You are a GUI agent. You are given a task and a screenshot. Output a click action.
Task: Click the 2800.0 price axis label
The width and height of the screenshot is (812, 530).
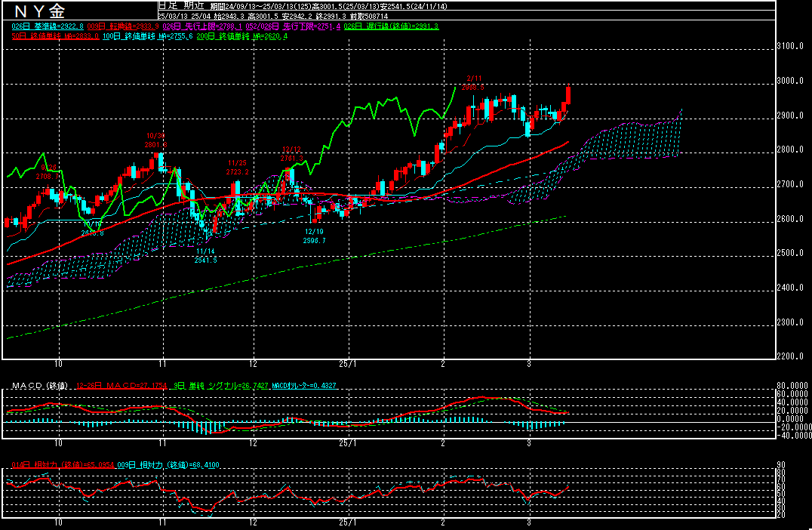click(790, 149)
